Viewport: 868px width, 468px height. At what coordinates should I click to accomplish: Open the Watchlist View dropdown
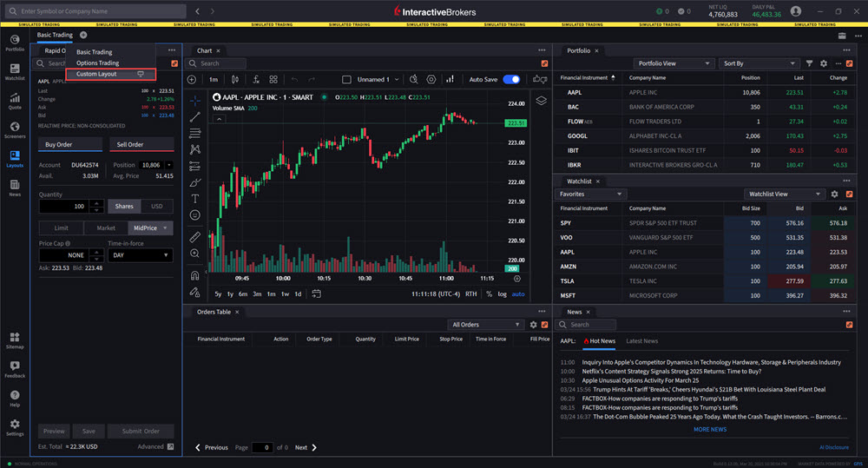[785, 194]
